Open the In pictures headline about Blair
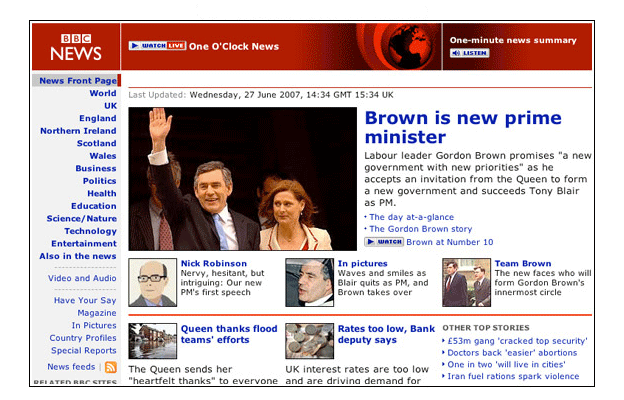The height and width of the screenshot is (400, 624). click(363, 263)
